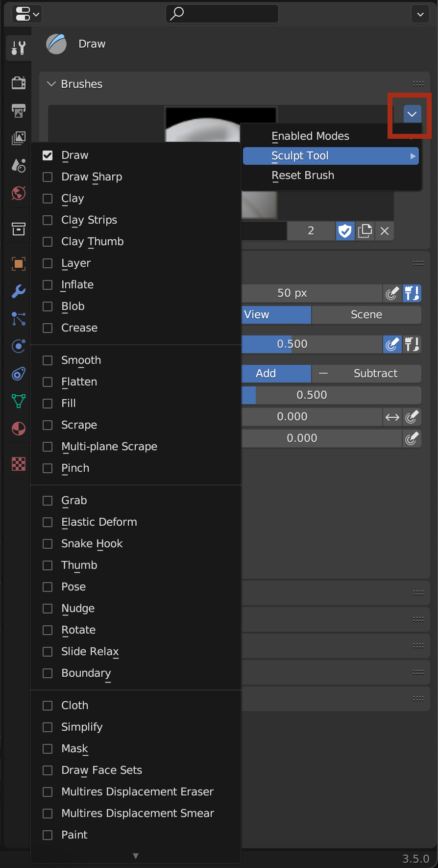Open Enabled Modes menu entry
This screenshot has height=868, width=438.
pos(331,136)
